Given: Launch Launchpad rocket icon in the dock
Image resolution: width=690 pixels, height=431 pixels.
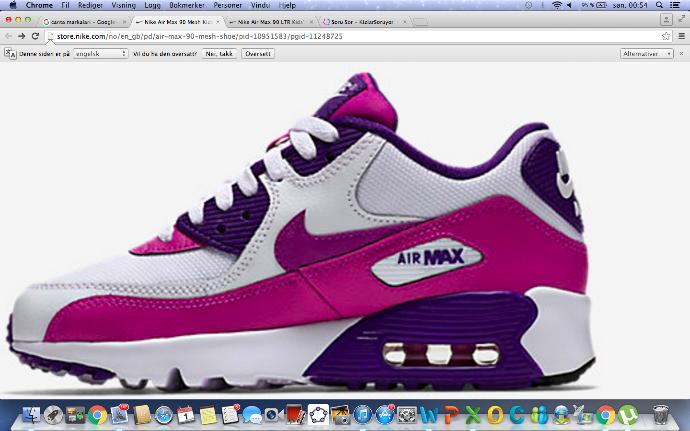Looking at the screenshot, I should 54,415.
